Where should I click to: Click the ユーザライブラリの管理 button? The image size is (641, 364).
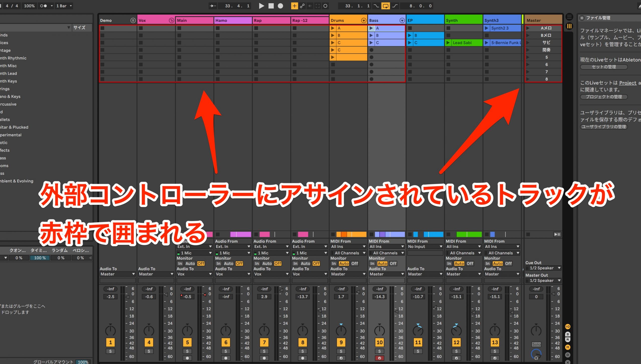(x=604, y=127)
